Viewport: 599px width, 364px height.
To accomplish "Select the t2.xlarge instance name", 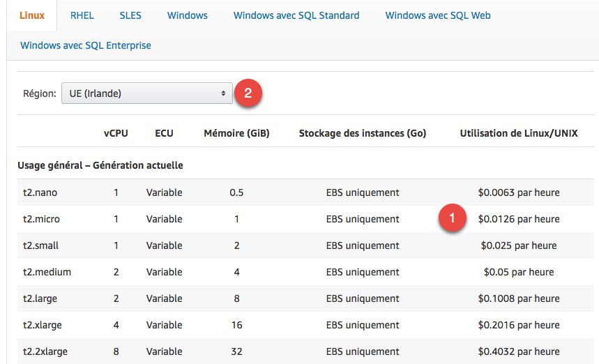I will [x=43, y=325].
